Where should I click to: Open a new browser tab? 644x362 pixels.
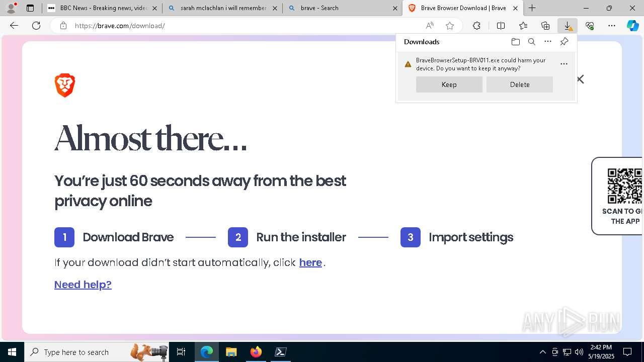532,8
